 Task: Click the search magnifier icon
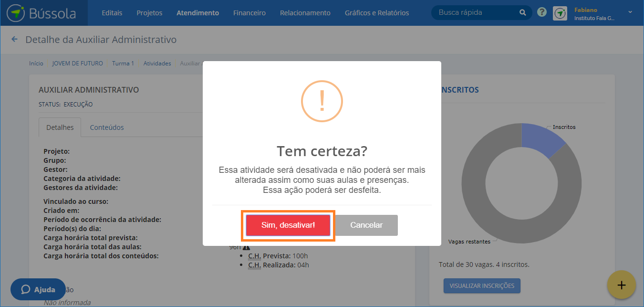coord(523,12)
